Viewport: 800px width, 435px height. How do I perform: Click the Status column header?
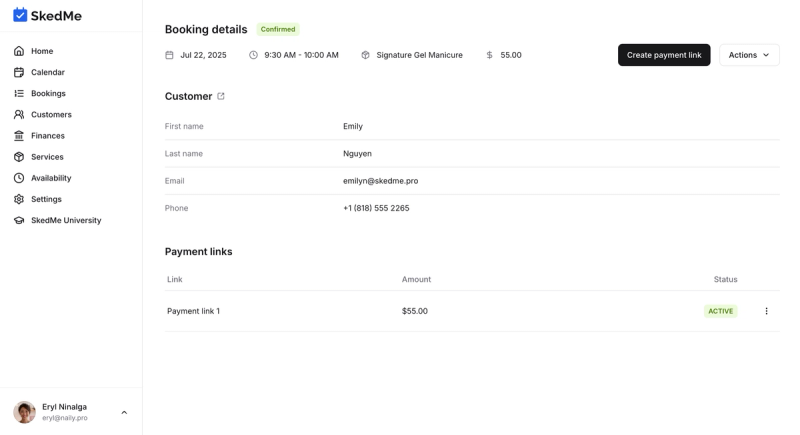point(726,279)
